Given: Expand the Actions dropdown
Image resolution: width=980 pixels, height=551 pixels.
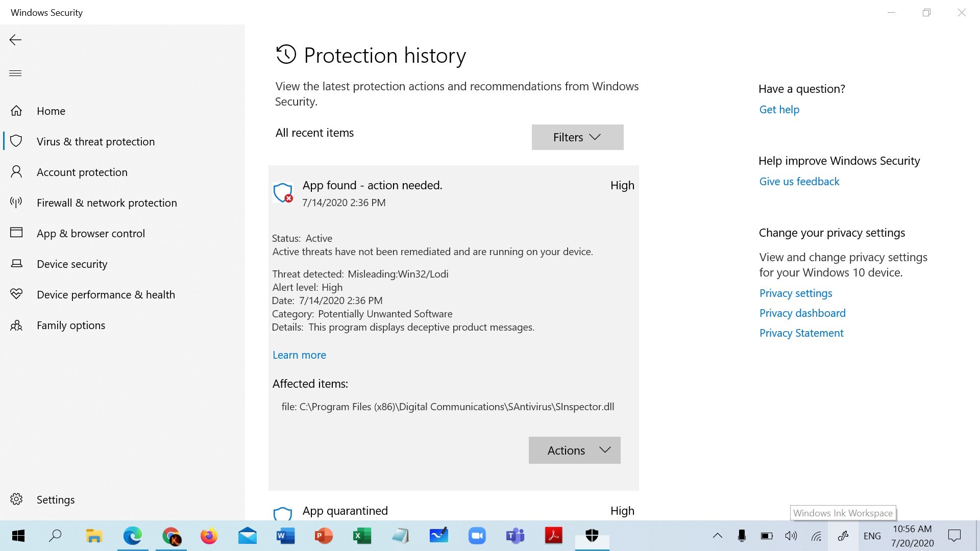Looking at the screenshot, I should [574, 450].
